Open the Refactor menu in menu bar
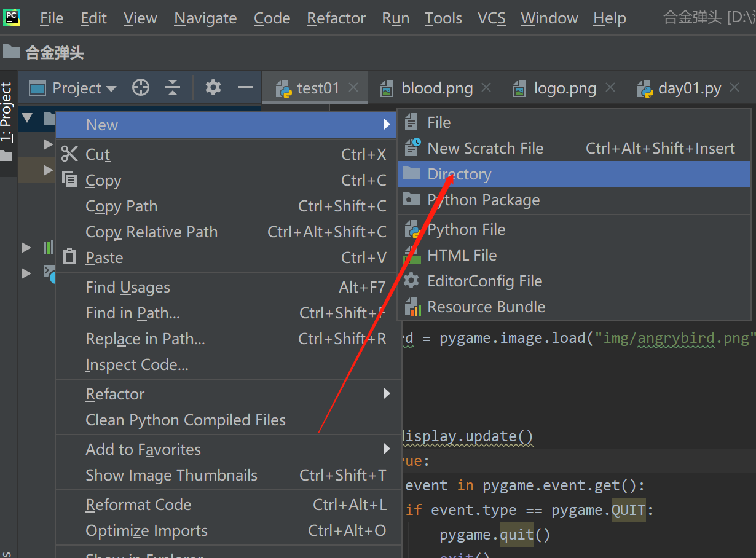756x558 pixels. (336, 18)
